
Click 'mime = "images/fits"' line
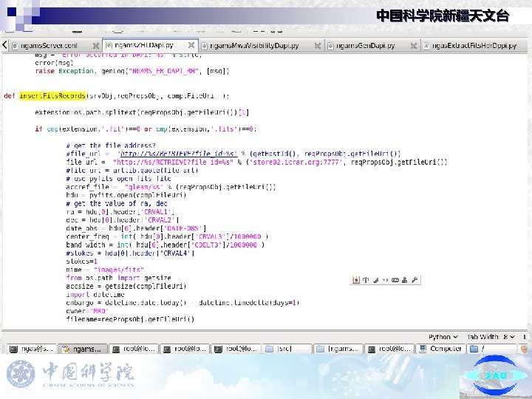(105, 270)
